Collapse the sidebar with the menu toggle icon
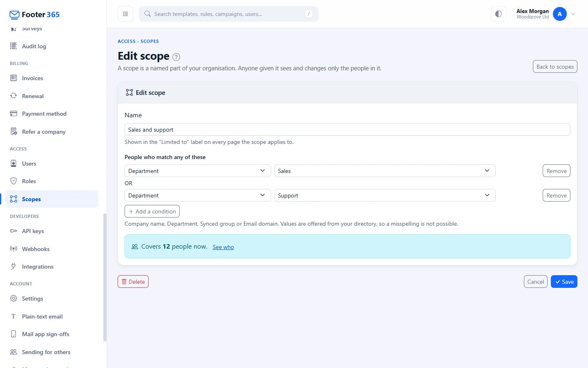 click(125, 14)
